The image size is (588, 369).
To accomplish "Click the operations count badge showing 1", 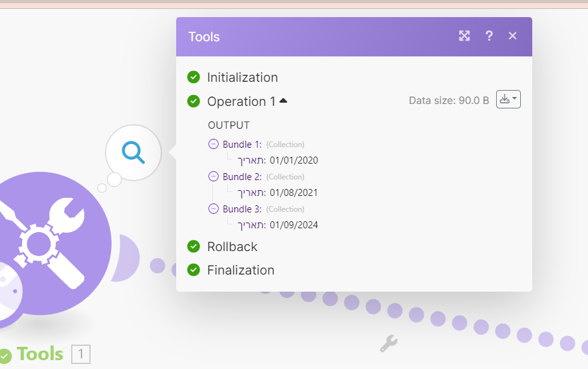I will click(81, 354).
